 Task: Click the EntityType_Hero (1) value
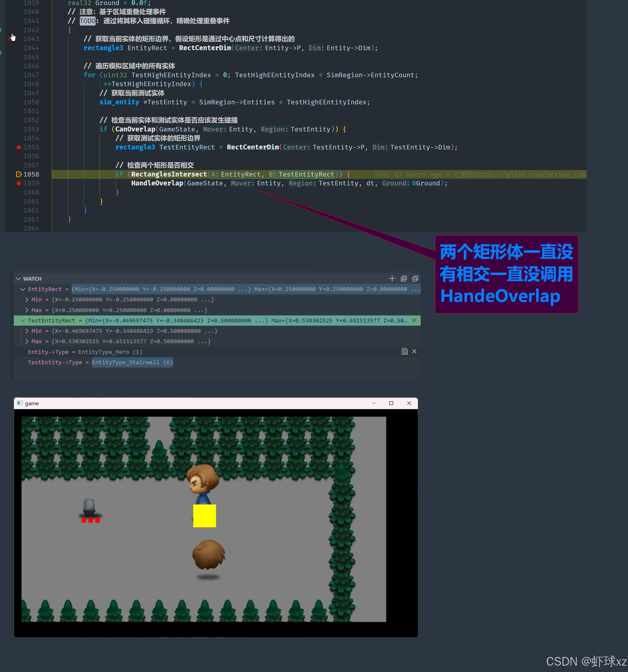tap(110, 352)
